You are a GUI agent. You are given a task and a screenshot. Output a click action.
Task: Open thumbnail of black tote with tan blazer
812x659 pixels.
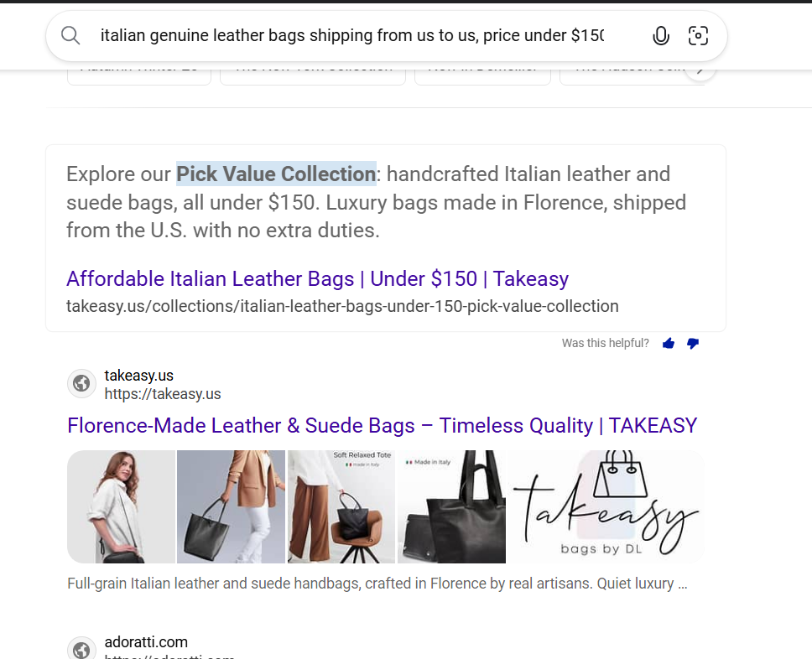[231, 506]
